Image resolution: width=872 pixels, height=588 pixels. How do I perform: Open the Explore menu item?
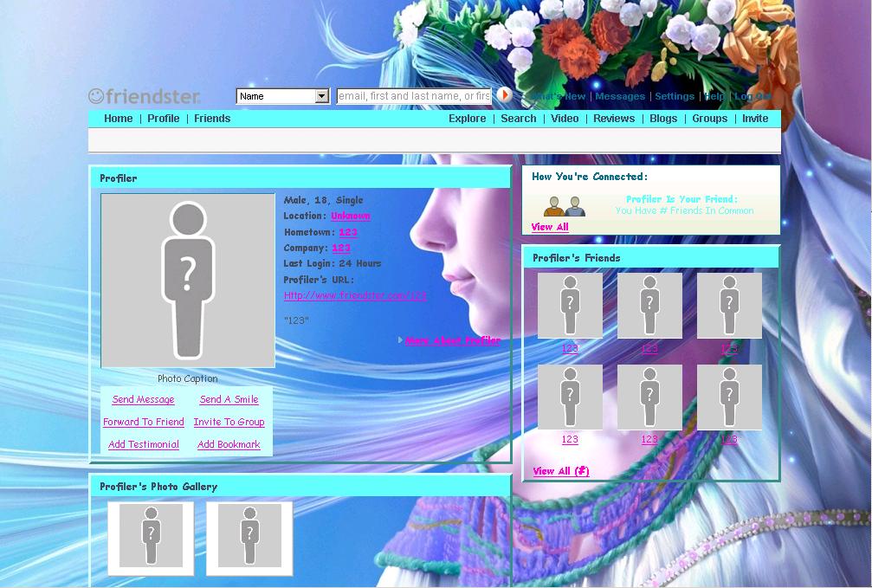tap(467, 119)
